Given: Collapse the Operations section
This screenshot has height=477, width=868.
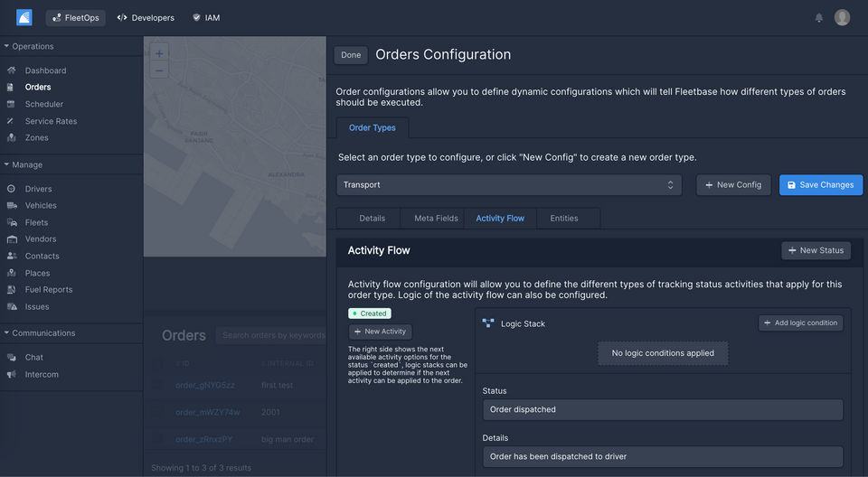Looking at the screenshot, I should [x=6, y=46].
